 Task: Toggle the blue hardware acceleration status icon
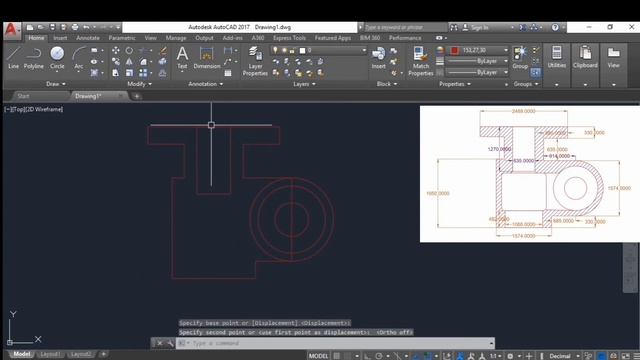click(602, 356)
